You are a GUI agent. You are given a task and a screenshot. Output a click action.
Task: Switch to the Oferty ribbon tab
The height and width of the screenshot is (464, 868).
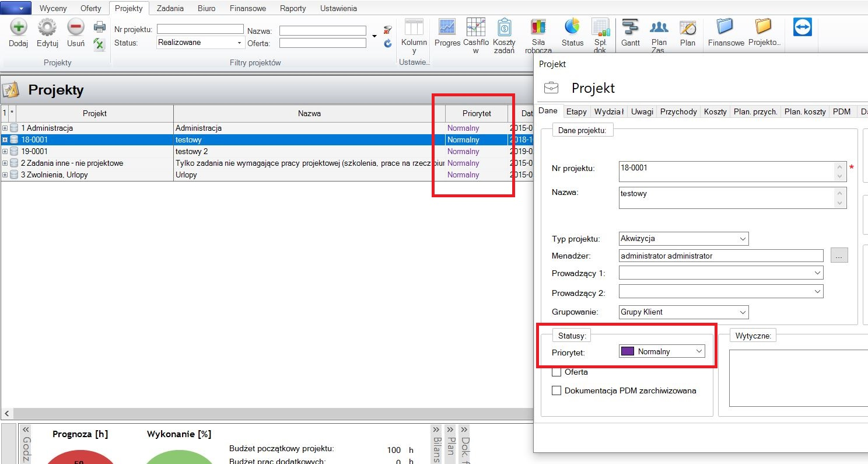coord(90,8)
